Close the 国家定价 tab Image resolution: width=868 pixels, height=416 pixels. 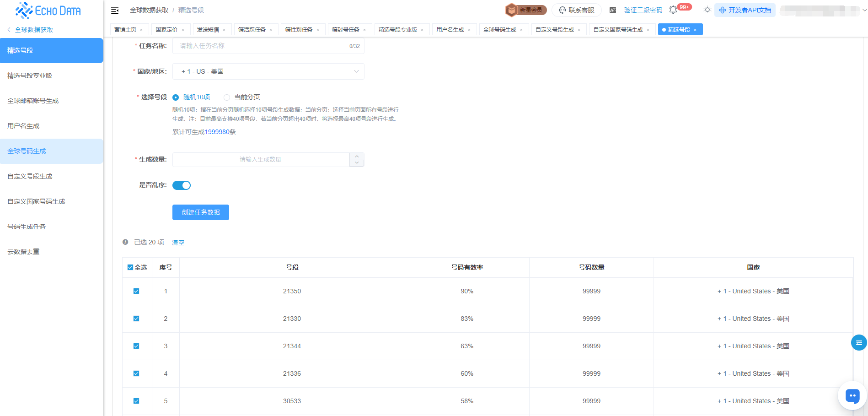pyautogui.click(x=183, y=30)
